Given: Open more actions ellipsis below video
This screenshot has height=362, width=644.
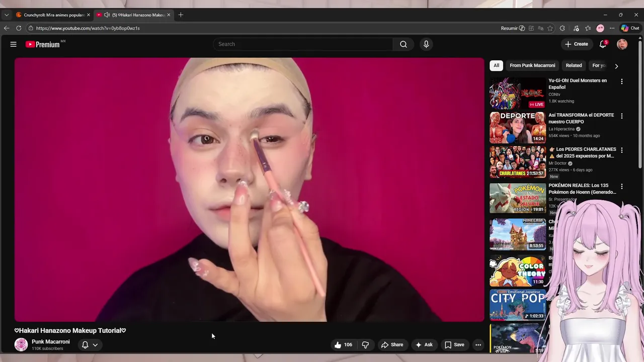Looking at the screenshot, I should pos(478,345).
